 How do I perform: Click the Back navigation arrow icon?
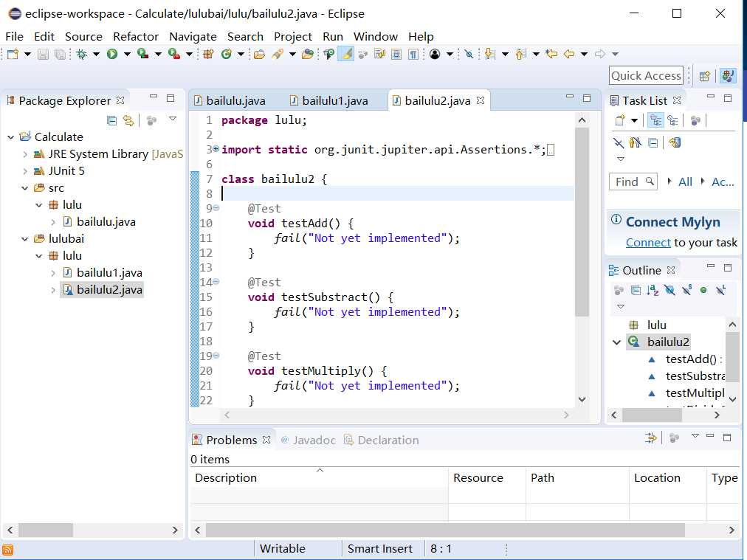pos(569,54)
